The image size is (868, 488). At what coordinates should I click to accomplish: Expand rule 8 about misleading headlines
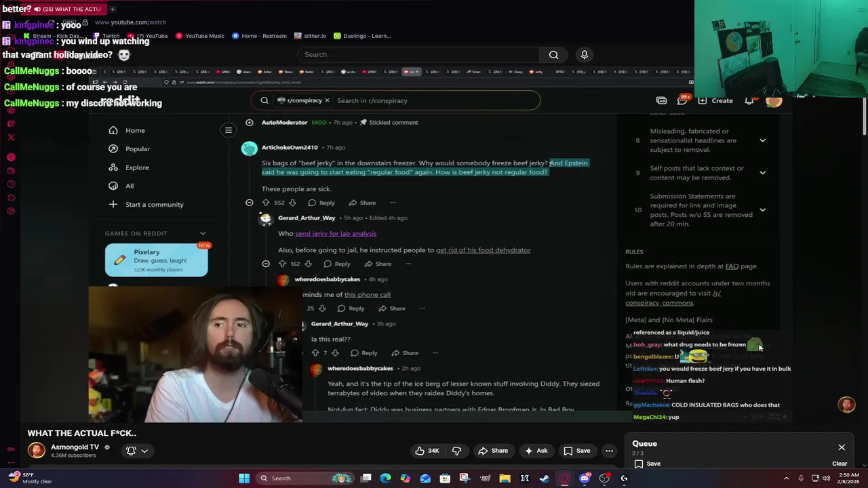(762, 140)
